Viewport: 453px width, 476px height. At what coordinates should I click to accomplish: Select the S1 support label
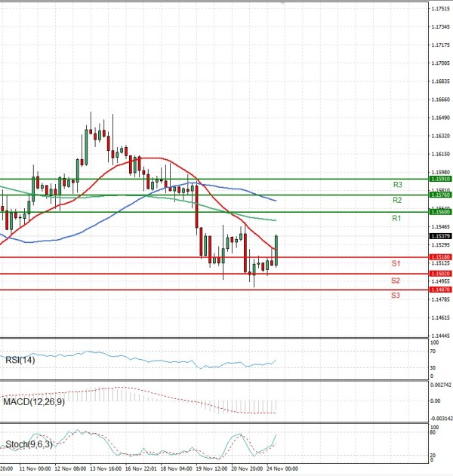point(396,263)
